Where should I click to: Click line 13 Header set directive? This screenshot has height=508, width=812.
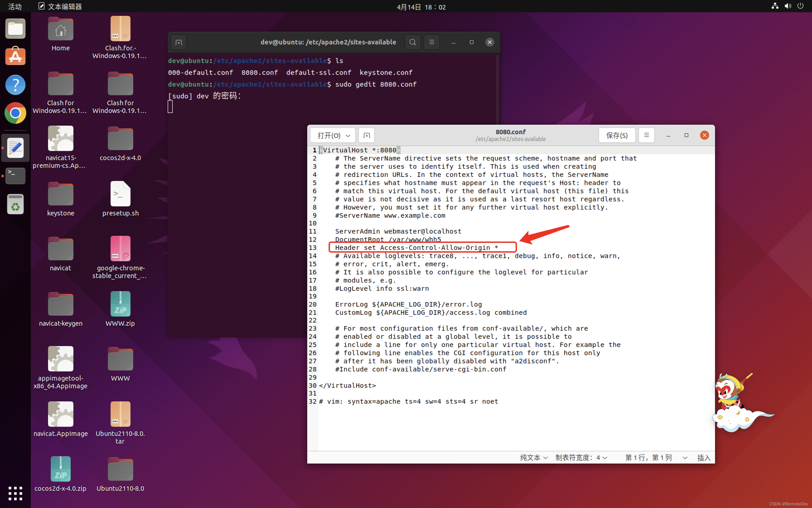coord(416,248)
